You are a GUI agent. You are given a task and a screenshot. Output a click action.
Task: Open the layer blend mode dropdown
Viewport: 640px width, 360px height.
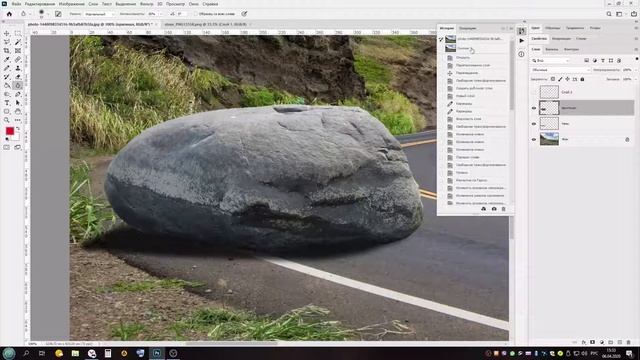tap(560, 70)
